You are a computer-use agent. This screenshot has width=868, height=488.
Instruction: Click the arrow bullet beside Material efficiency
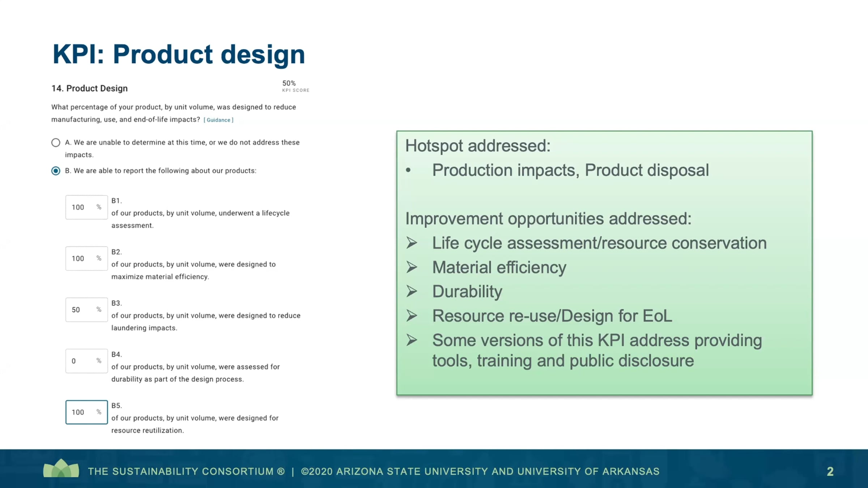412,267
